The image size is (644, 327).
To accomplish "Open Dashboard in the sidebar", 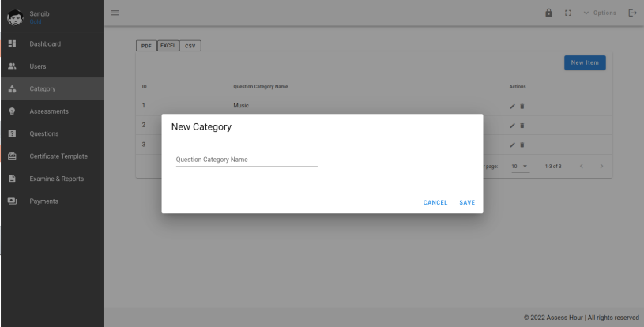I will click(45, 43).
